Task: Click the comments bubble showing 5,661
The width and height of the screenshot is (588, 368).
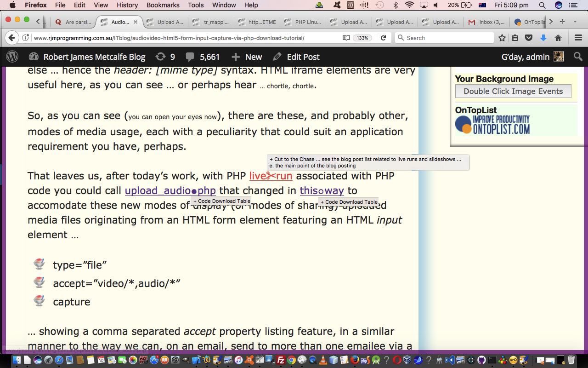Action: (x=203, y=57)
